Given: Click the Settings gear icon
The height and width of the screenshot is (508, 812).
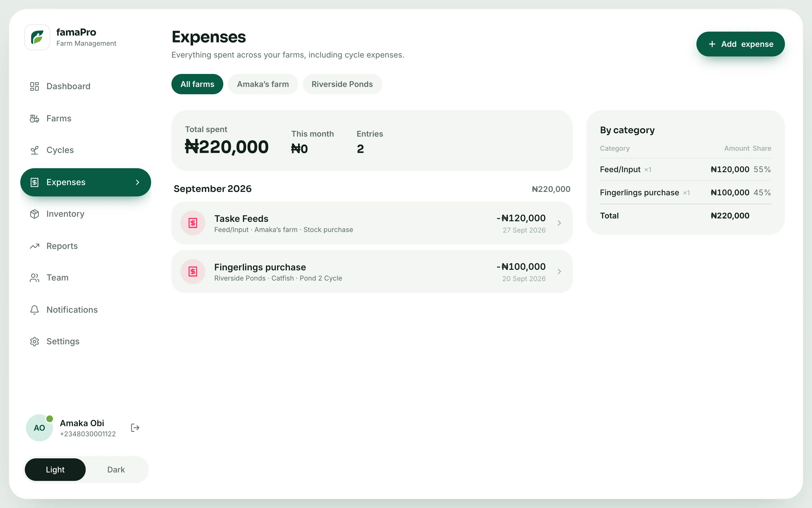Looking at the screenshot, I should point(35,342).
